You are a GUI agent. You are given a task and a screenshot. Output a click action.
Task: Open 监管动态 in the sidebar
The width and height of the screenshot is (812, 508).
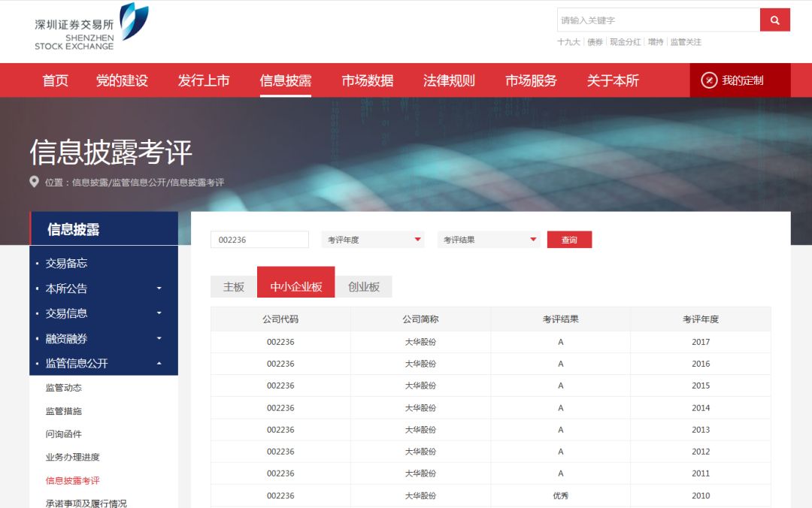coord(64,387)
